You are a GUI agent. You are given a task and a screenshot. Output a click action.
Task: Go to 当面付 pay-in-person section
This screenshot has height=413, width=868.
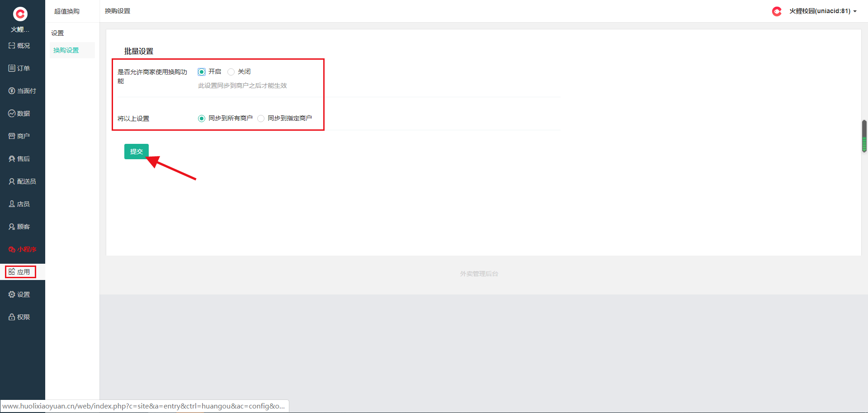click(22, 91)
